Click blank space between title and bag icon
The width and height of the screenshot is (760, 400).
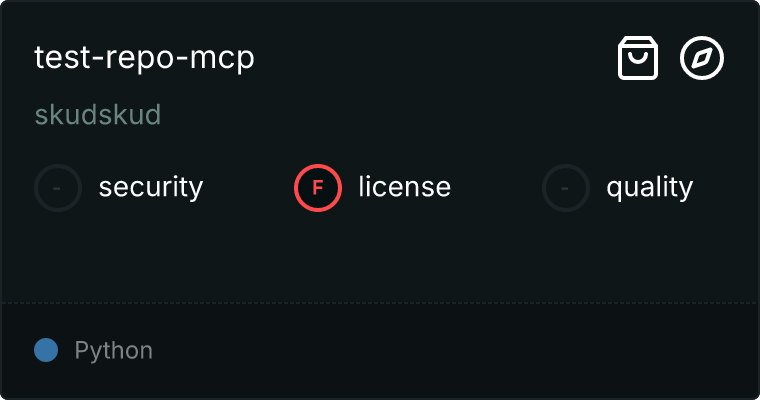coord(436,58)
